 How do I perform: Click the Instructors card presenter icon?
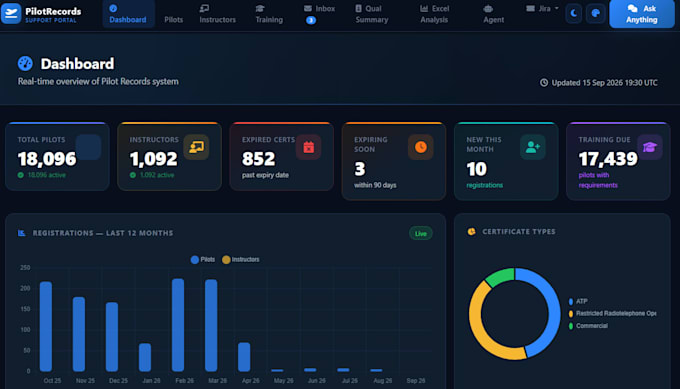(x=196, y=147)
